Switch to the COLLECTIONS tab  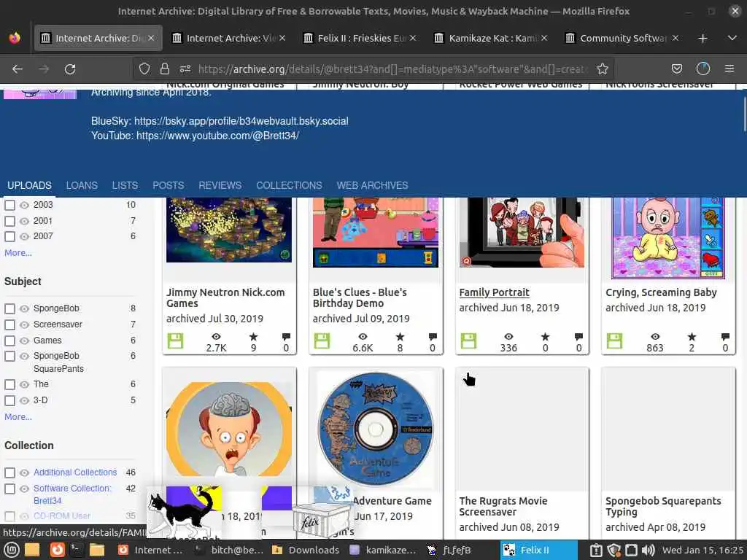289,185
